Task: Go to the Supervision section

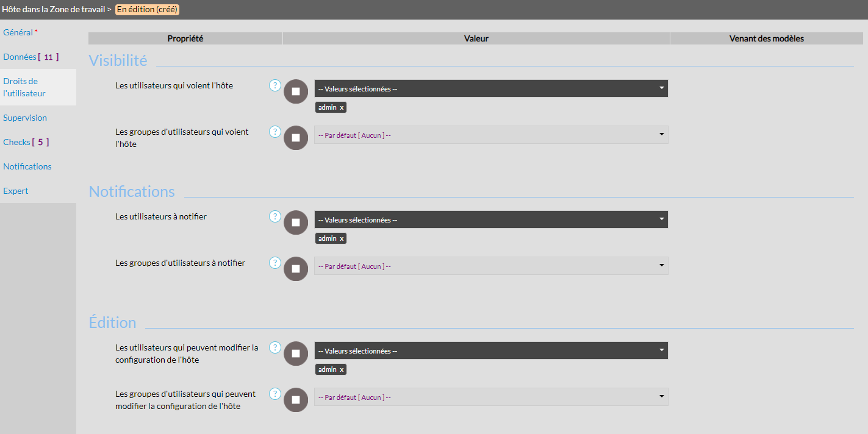Action: (x=25, y=118)
